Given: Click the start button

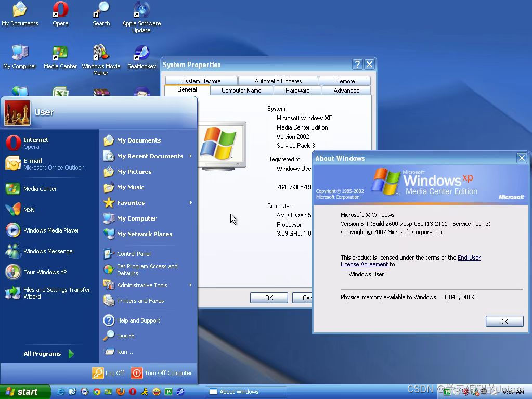Looking at the screenshot, I should pyautogui.click(x=24, y=392).
